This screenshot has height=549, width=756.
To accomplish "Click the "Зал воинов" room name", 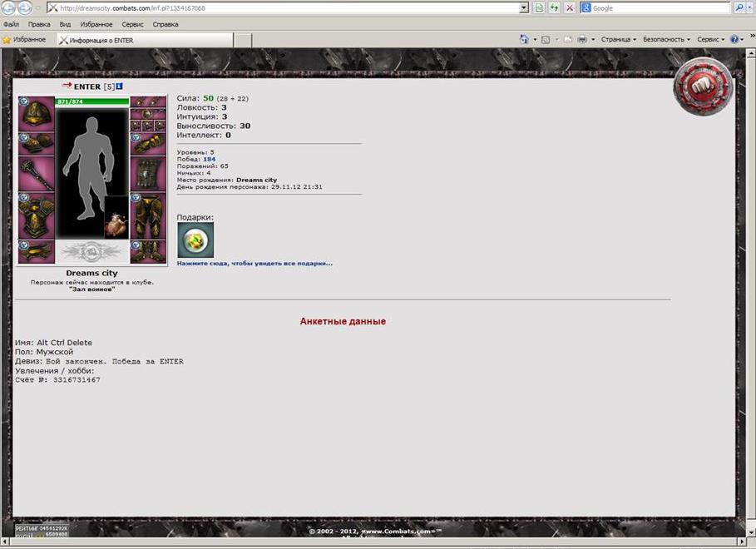I will point(92,289).
